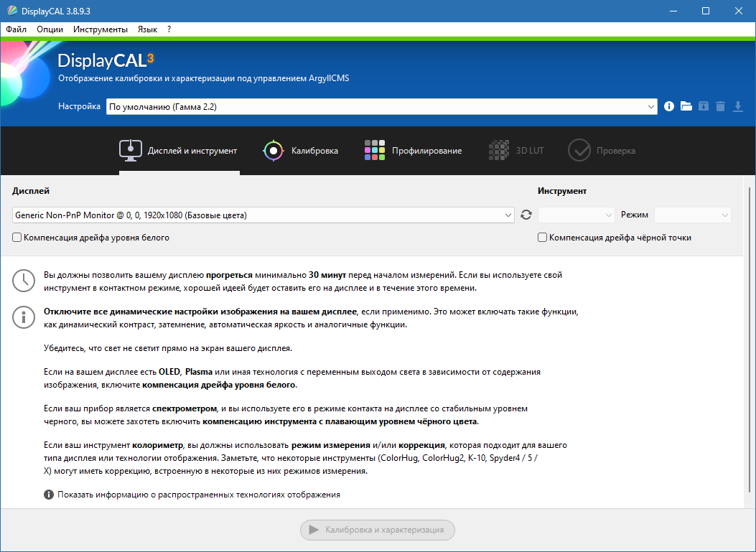Enable компенсация дрейфа чёрной точки
Image resolution: width=756 pixels, height=552 pixels.
542,237
